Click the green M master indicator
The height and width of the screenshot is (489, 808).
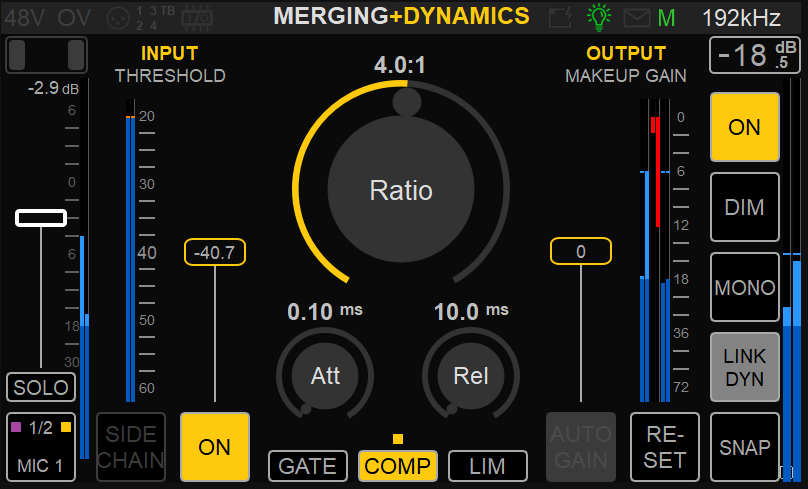click(x=666, y=19)
